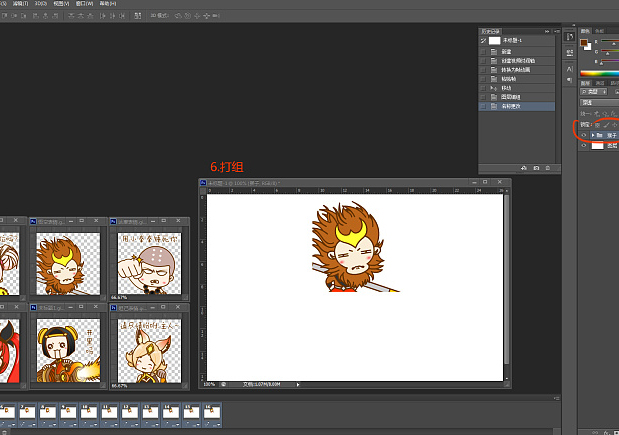Expand the 猴子 layer group triangle

coord(593,135)
